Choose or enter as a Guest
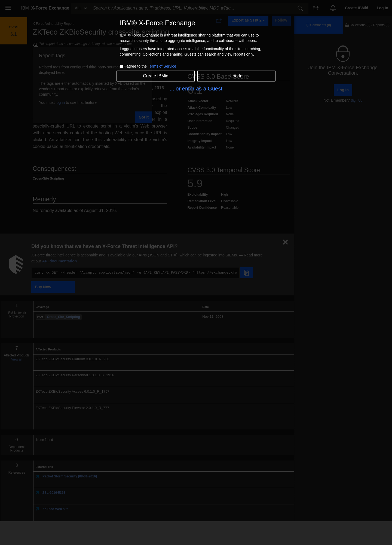The image size is (392, 545). click(196, 89)
